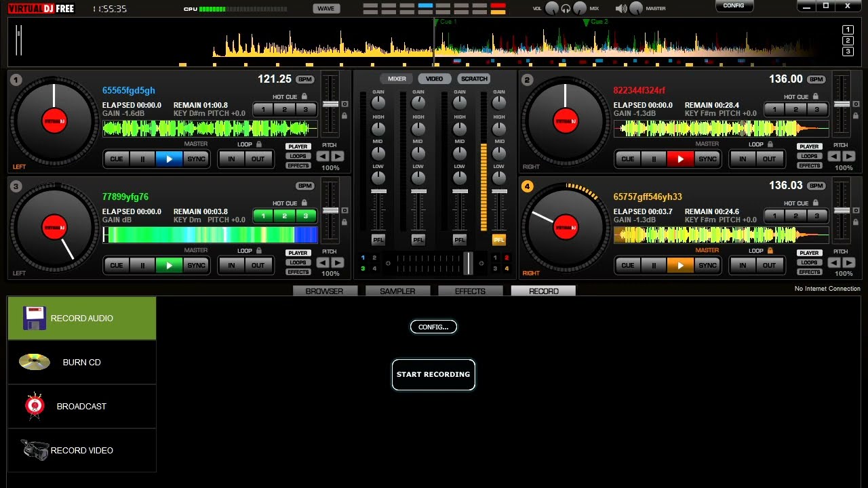The width and height of the screenshot is (868, 488).
Task: Click the START RECORDING button
Action: (x=433, y=374)
